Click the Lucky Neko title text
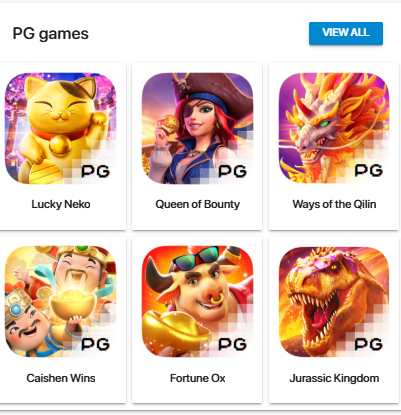 point(61,204)
